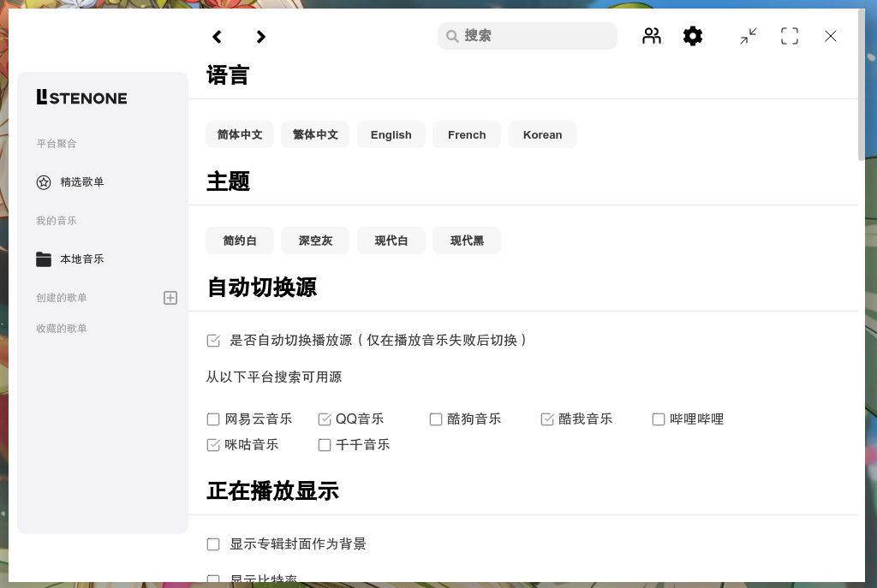The width and height of the screenshot is (877, 588).
Task: Enable 千千音乐 source checkbox
Action: [325, 445]
